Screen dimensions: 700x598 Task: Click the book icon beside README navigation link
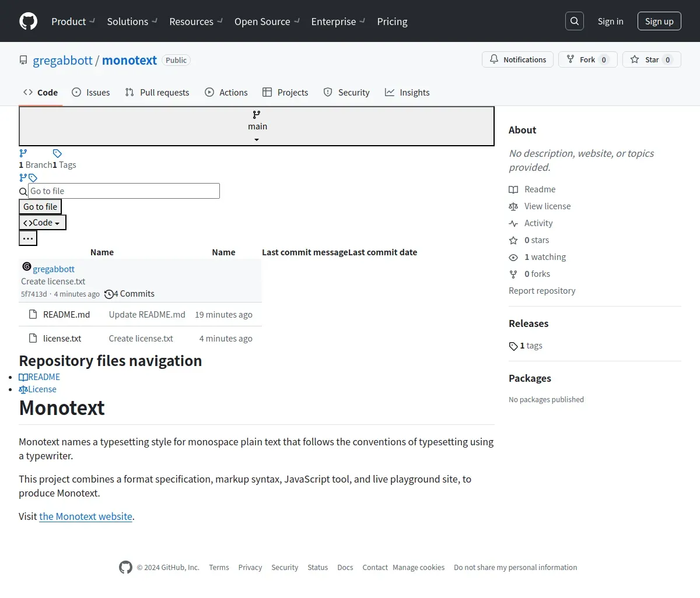pos(23,377)
